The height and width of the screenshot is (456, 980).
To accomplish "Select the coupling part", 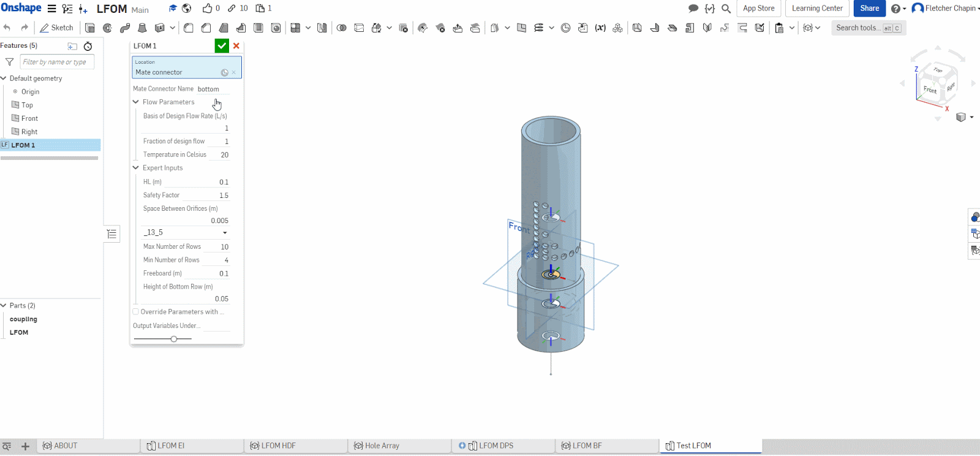I will (x=23, y=319).
